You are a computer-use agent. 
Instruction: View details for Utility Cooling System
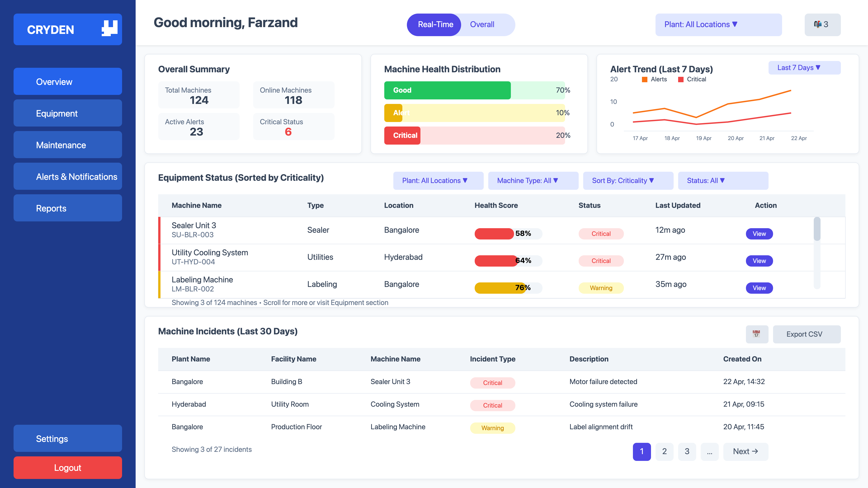pos(759,261)
